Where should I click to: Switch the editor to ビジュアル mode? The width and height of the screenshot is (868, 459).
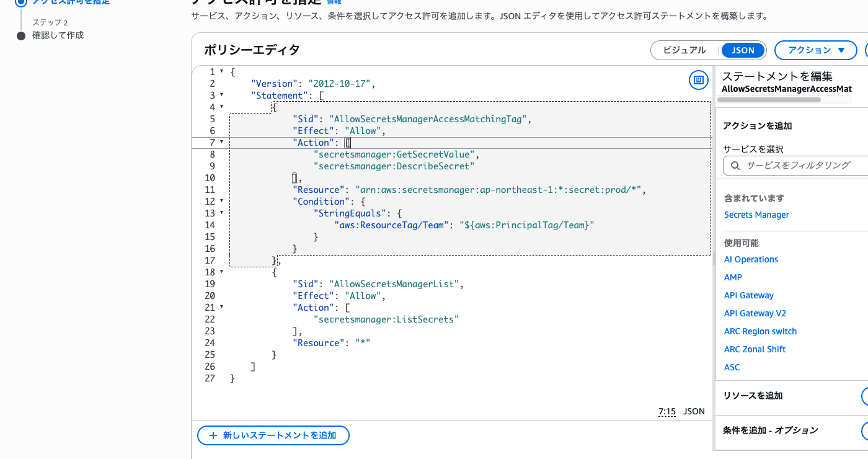click(x=684, y=50)
